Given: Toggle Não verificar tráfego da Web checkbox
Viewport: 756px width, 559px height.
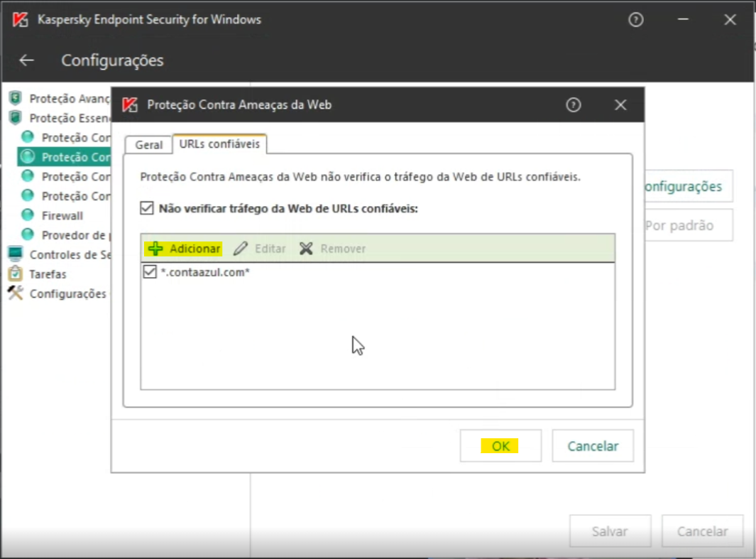Looking at the screenshot, I should coord(146,208).
